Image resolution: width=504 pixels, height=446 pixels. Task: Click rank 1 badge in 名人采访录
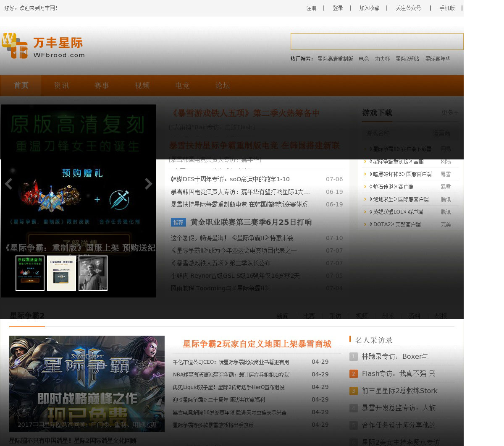point(354,357)
